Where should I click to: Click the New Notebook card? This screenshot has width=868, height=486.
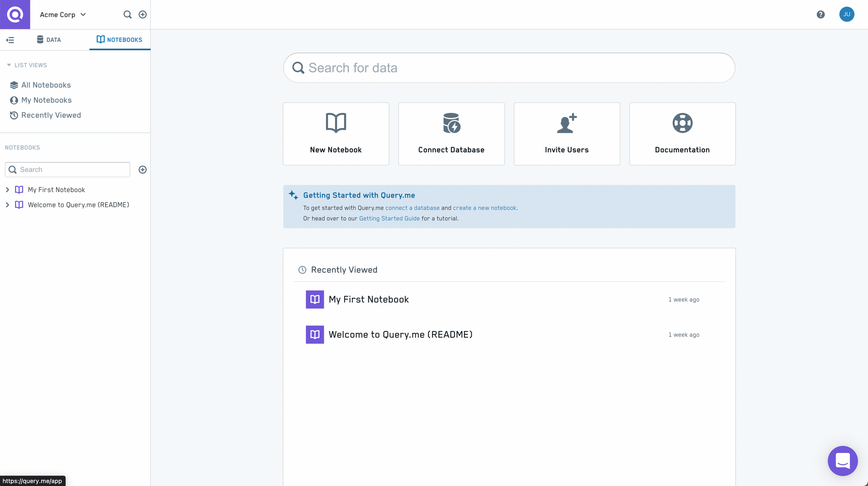(336, 134)
